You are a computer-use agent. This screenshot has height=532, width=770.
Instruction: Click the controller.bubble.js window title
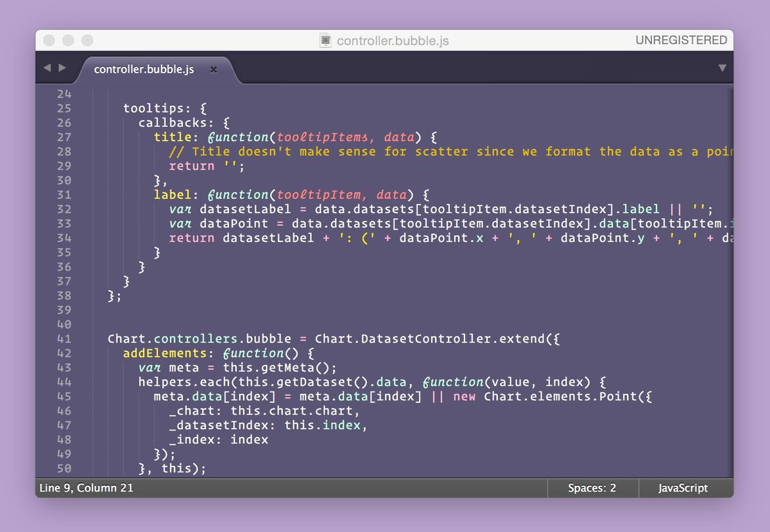click(x=393, y=40)
